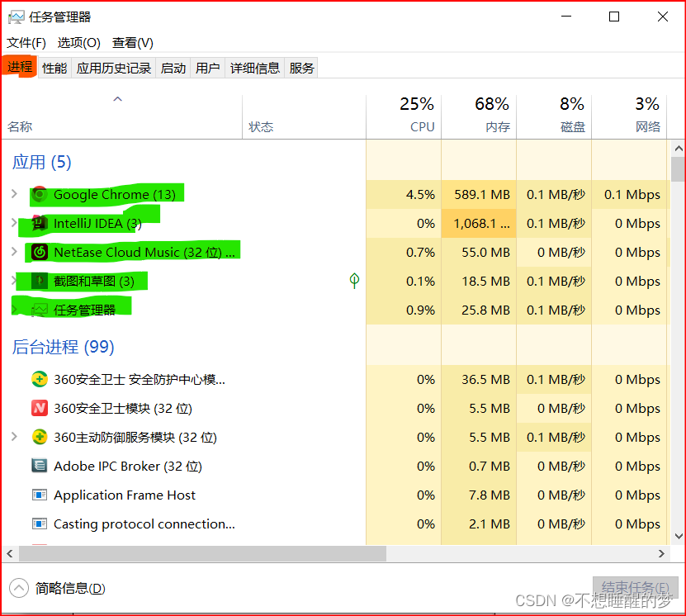Expand the NetEase Cloud Music group
Image resolution: width=686 pixels, height=616 pixels.
tap(14, 252)
